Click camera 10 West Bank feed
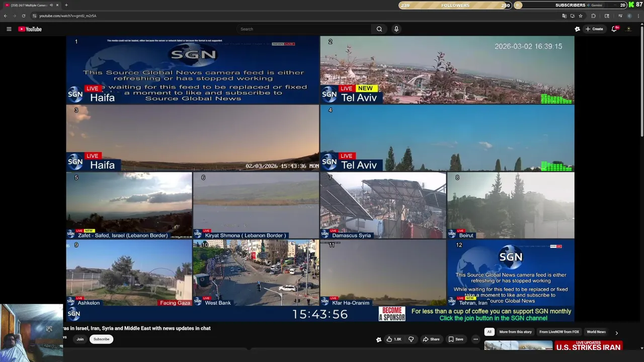Viewport: 644px width, 362px height. pyautogui.click(x=256, y=273)
